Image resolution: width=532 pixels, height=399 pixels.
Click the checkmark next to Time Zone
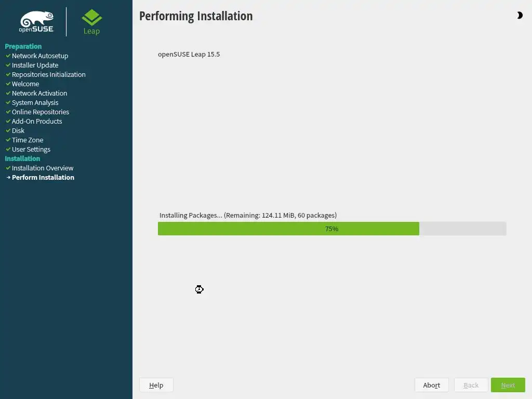coord(8,140)
